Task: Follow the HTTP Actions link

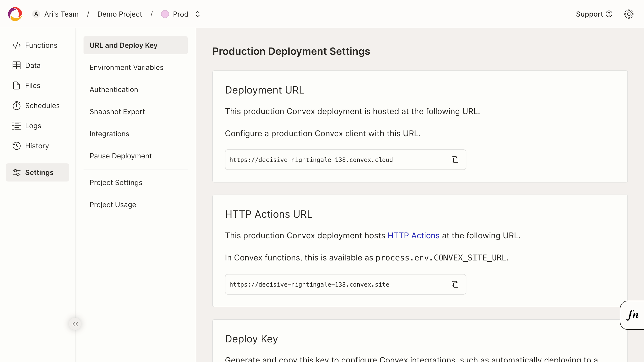Action: click(414, 236)
